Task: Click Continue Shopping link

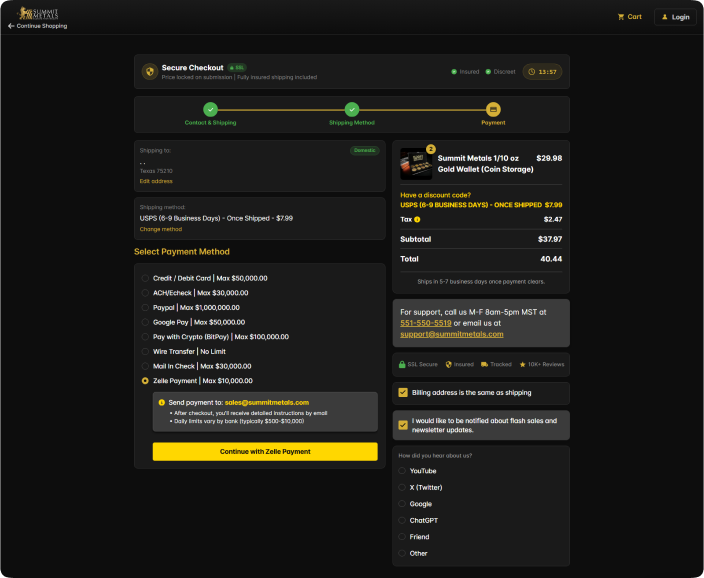Action: click(42, 26)
